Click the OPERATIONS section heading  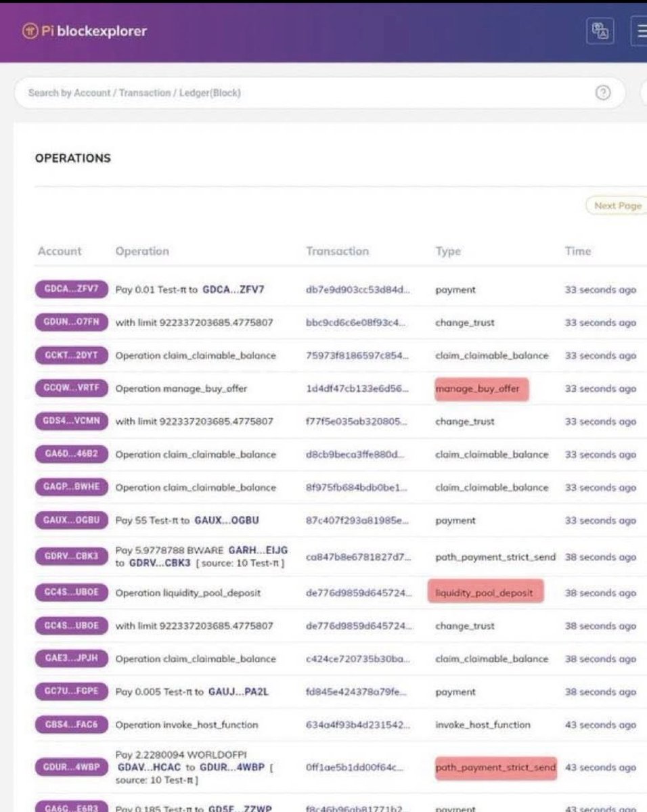click(72, 158)
